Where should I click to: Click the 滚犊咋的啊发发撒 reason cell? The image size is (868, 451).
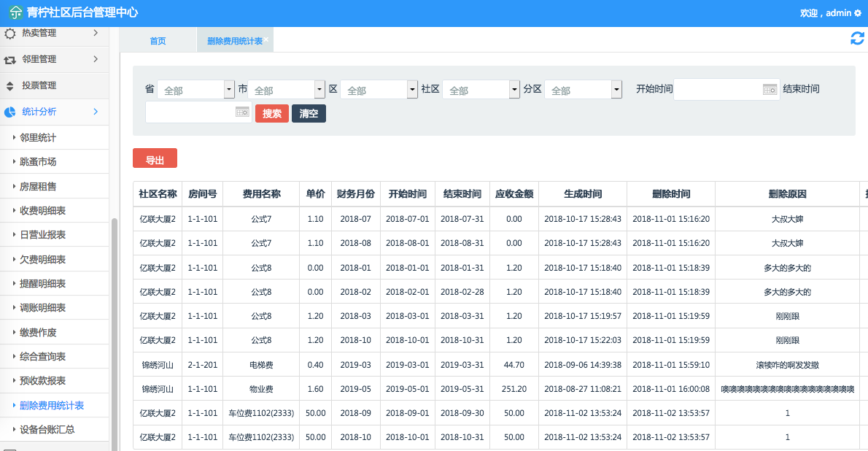(x=787, y=365)
